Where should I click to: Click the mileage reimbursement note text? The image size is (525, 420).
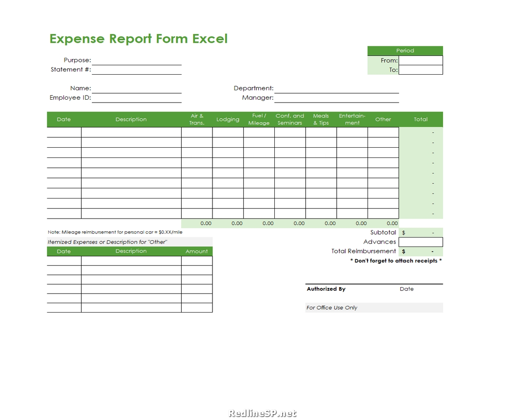pos(115,232)
